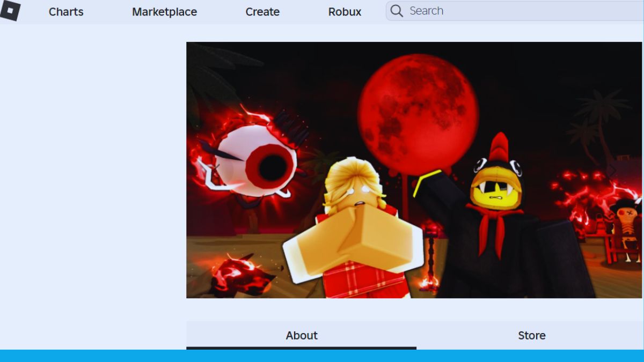Click the Roblox logo home icon
644x362 pixels.
(x=10, y=11)
